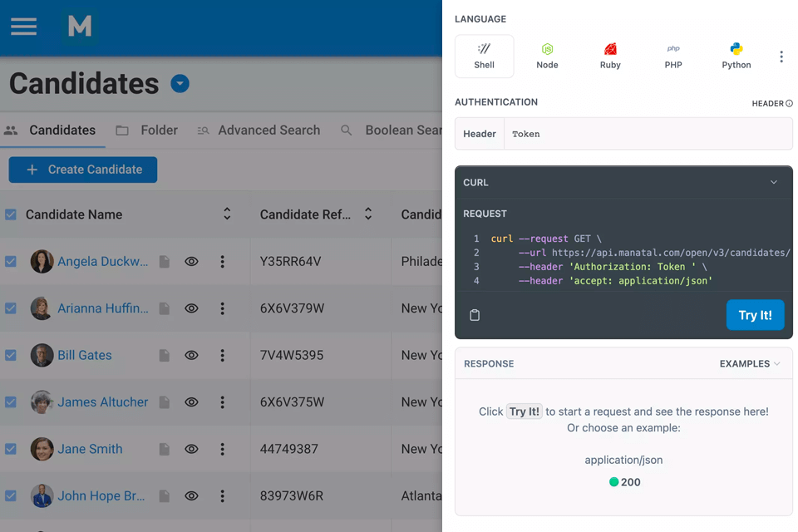Click the Manatal M logo

click(x=80, y=26)
